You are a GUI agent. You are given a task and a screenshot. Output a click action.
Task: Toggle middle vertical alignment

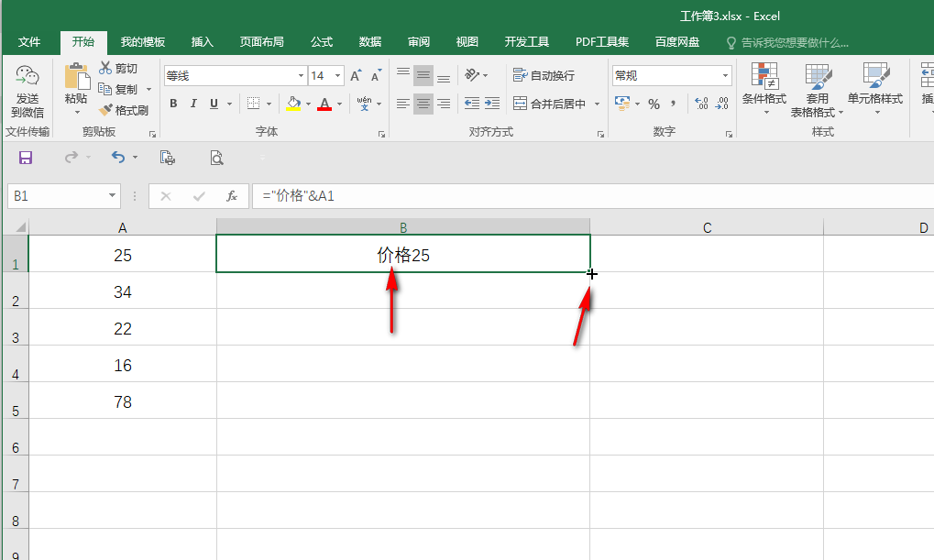(x=423, y=75)
